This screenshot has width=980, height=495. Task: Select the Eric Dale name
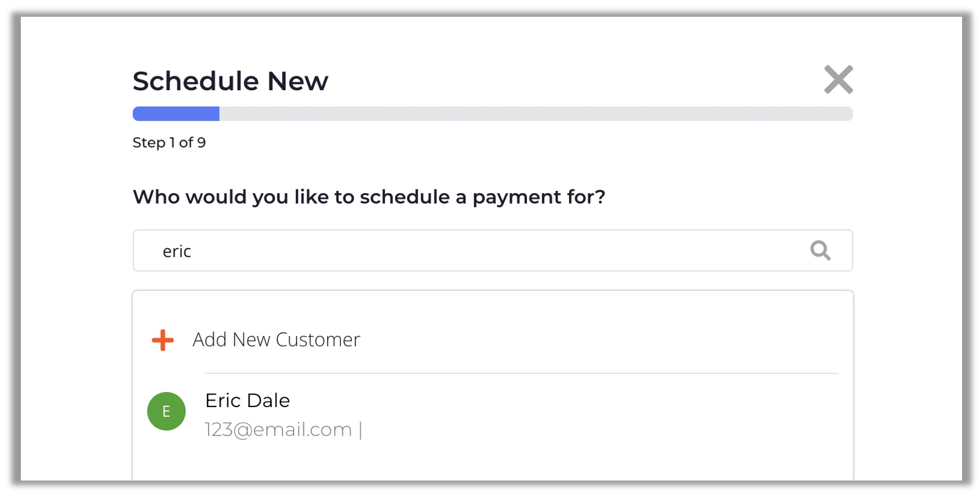click(x=247, y=400)
